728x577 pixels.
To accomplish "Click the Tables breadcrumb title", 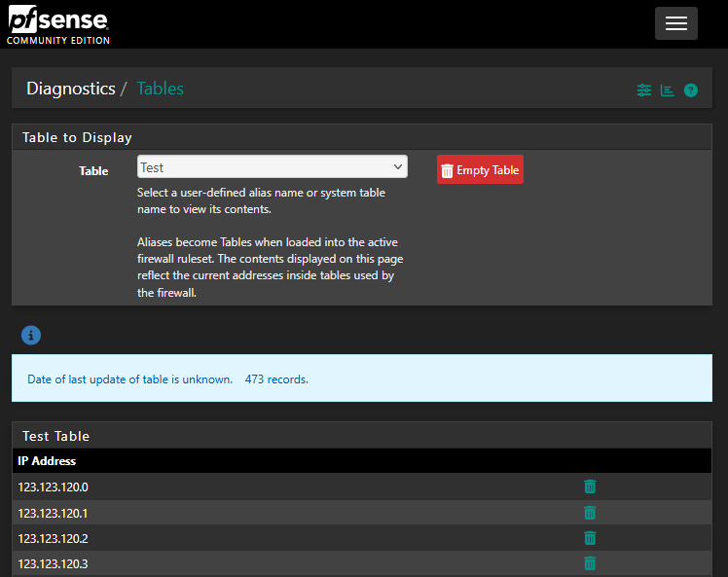I will click(x=160, y=89).
